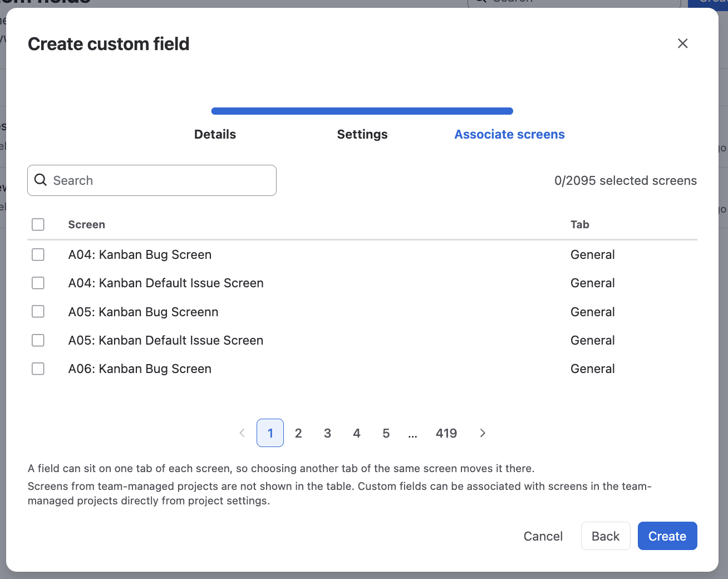This screenshot has height=579, width=728.
Task: Click the A06: Kanban Bug Screen name
Action: (x=140, y=369)
